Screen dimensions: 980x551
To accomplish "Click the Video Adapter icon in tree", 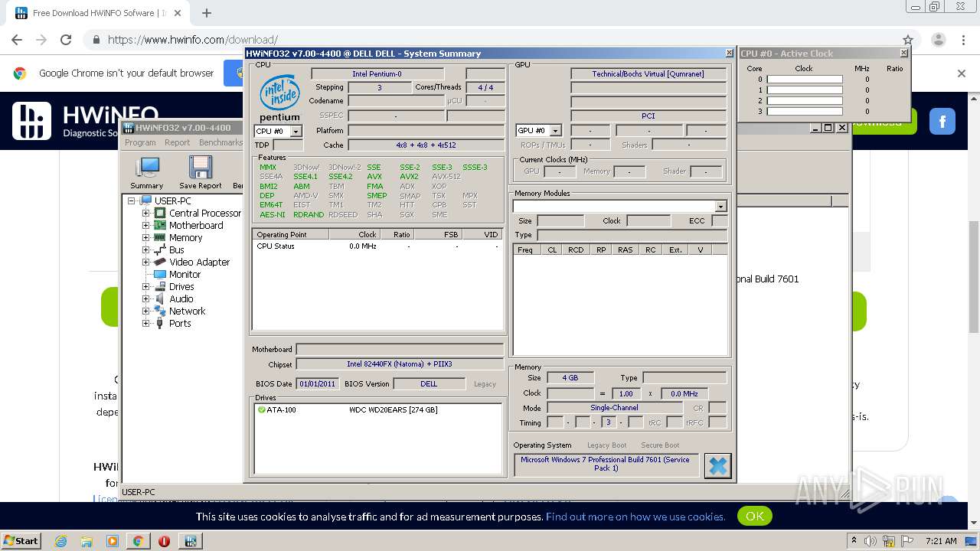I will 160,262.
